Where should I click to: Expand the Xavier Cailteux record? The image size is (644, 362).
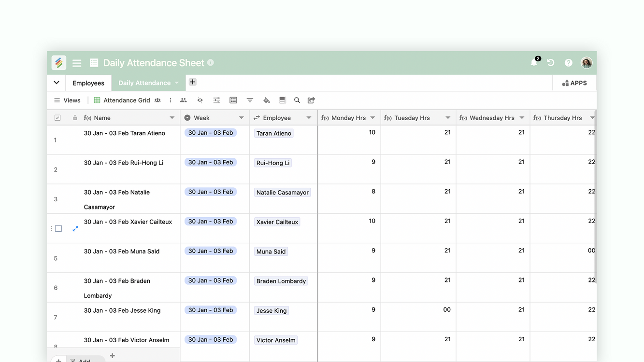click(75, 229)
